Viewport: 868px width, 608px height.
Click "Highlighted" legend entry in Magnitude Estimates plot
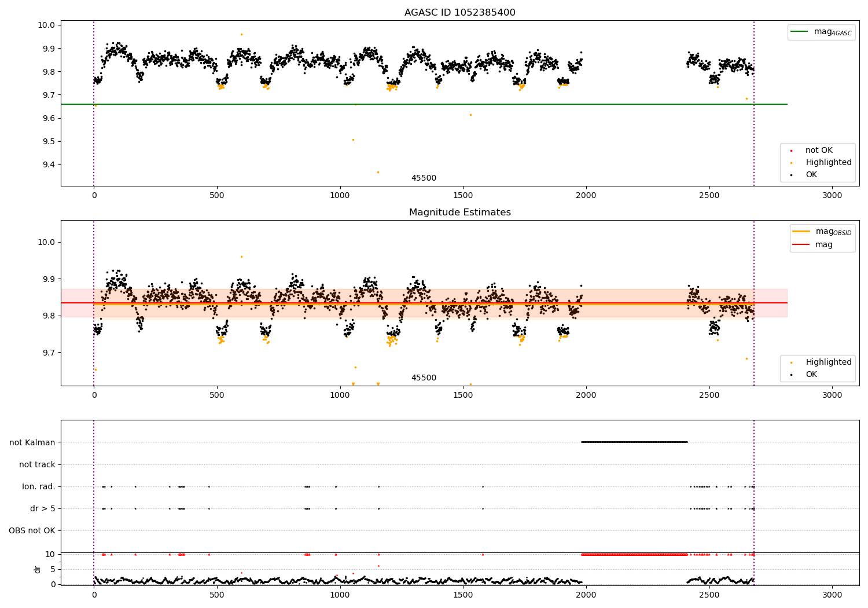(x=829, y=362)
